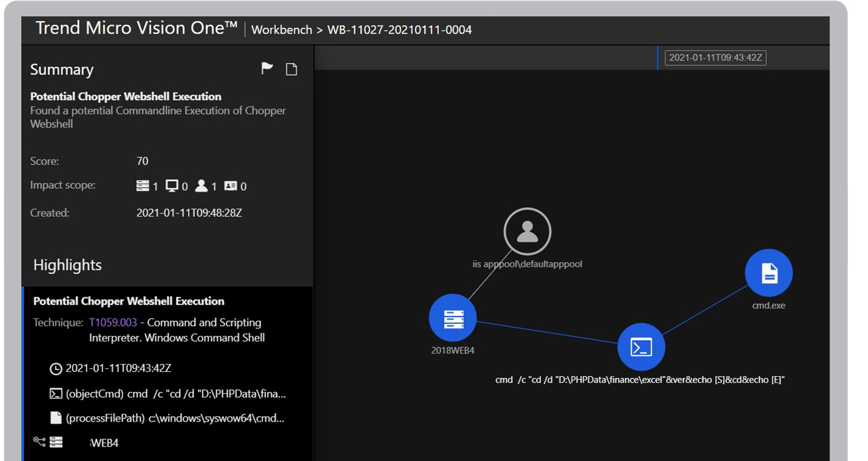Screen dimensions: 868x461
Task: Click the 2021-01-11T09:43:42Z timeline marker
Action: pyautogui.click(x=715, y=58)
